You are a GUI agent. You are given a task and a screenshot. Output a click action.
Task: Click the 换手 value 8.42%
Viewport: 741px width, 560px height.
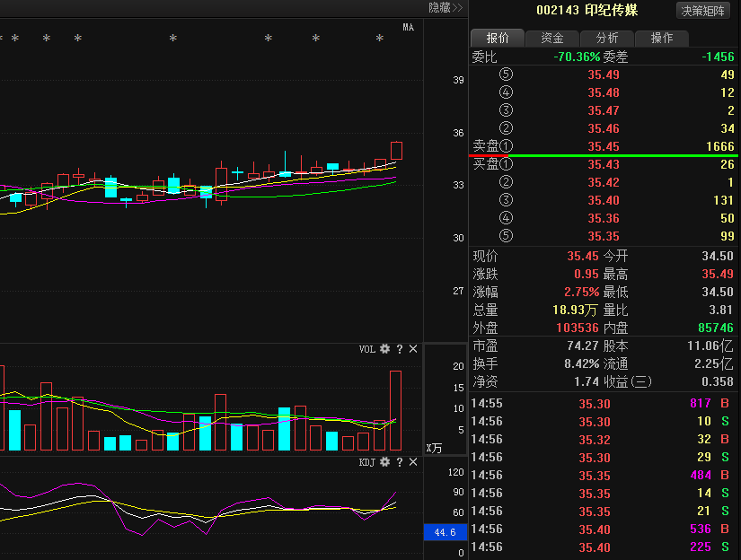click(x=582, y=363)
